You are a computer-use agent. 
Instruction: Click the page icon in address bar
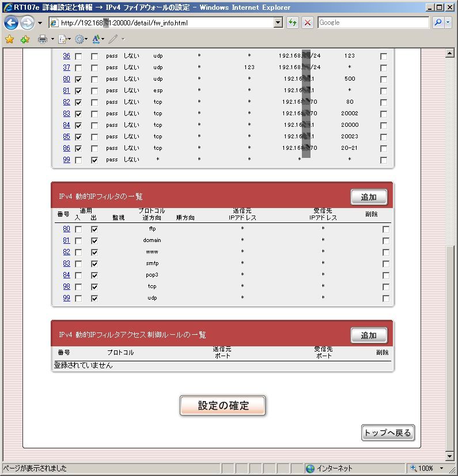coord(54,23)
